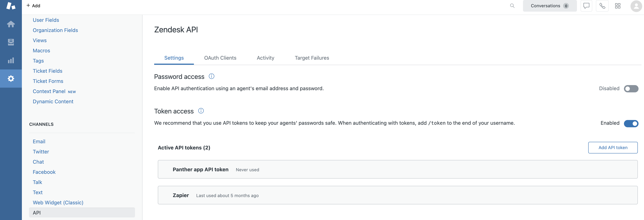Select the Views/tickets icon in sidebar
Image resolution: width=644 pixels, height=220 pixels.
click(11, 42)
